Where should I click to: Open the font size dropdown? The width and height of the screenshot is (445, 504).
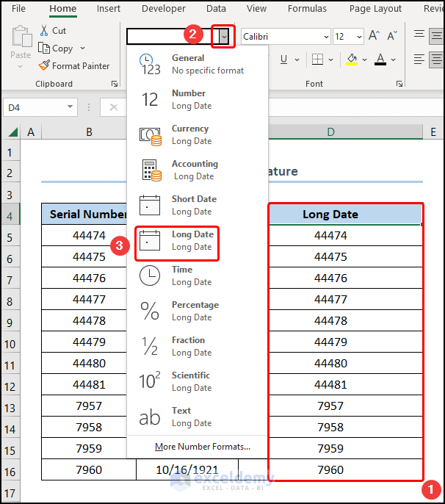(359, 37)
